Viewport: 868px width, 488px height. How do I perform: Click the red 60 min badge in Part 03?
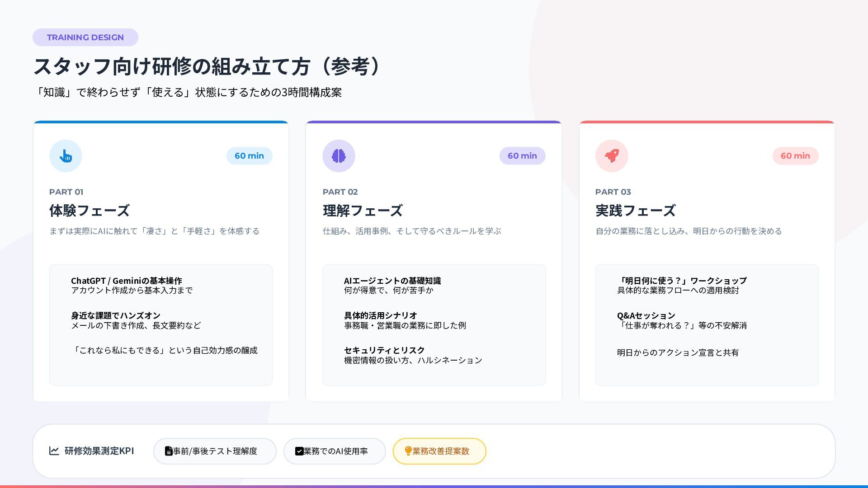(795, 156)
